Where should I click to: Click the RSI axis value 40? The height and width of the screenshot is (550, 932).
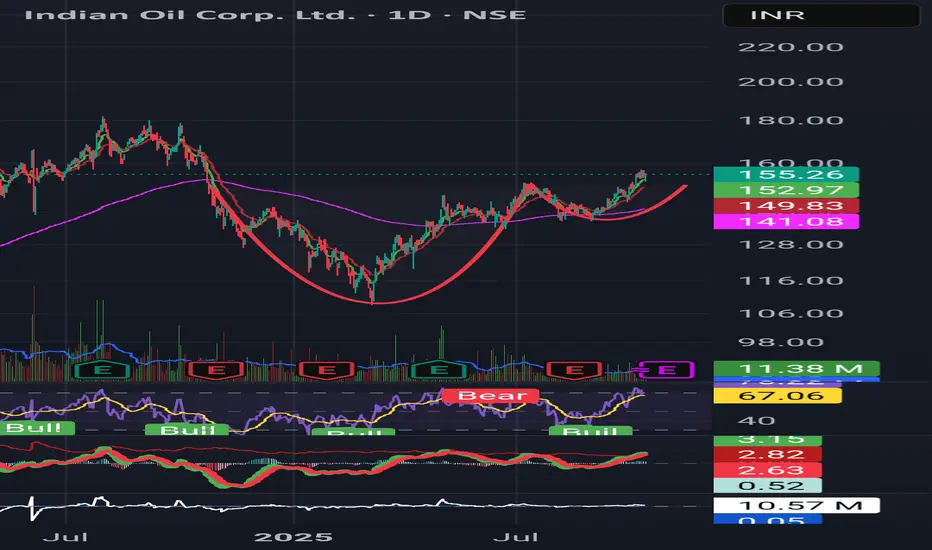point(756,421)
